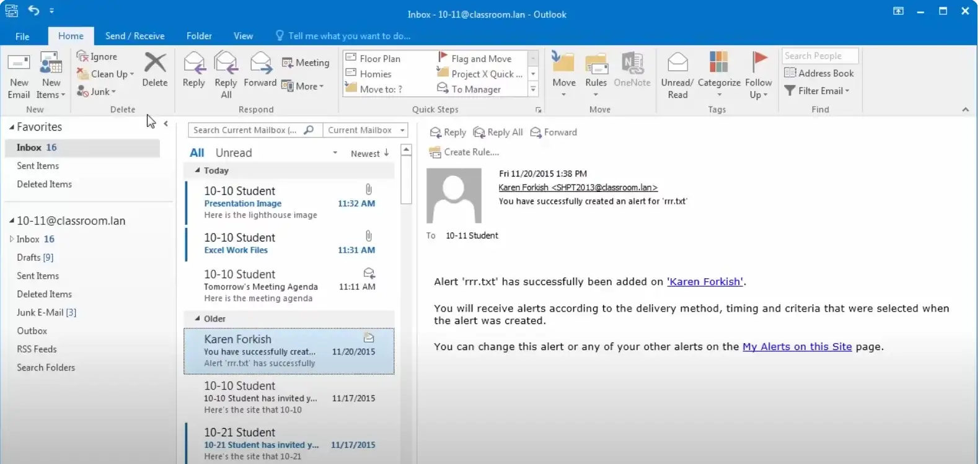
Task: Toggle Newest sort order
Action: (x=369, y=154)
